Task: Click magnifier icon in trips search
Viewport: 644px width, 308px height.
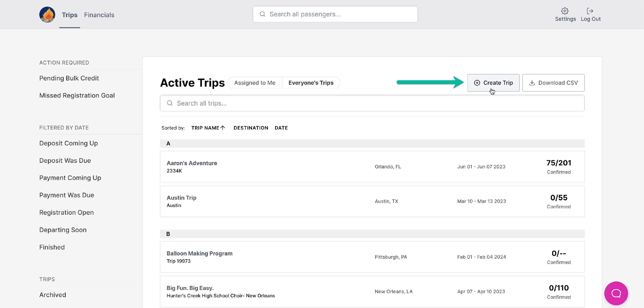Action: [170, 103]
